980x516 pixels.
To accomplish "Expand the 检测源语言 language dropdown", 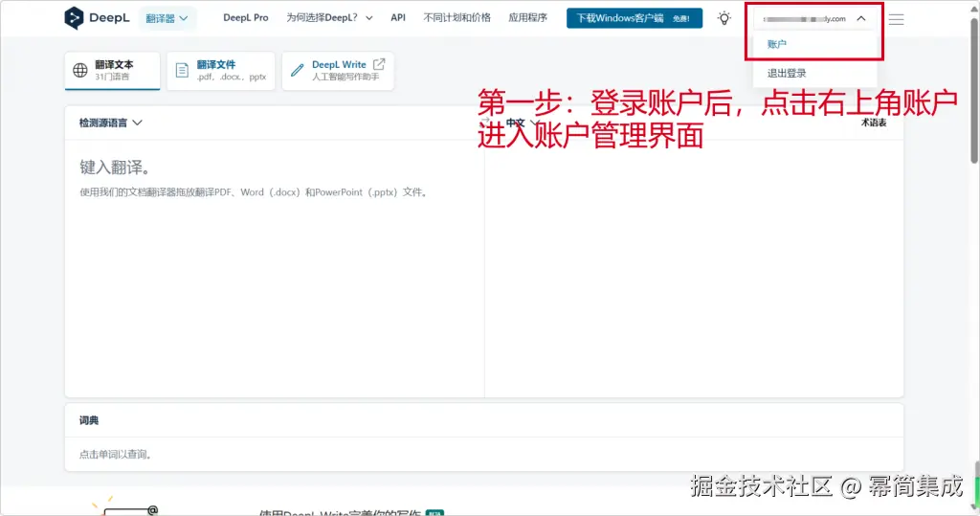I will (111, 123).
